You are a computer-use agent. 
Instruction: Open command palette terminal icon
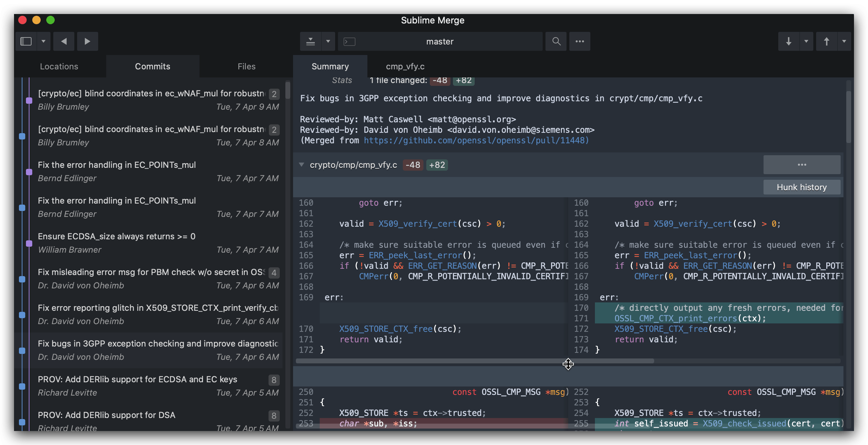tap(350, 42)
